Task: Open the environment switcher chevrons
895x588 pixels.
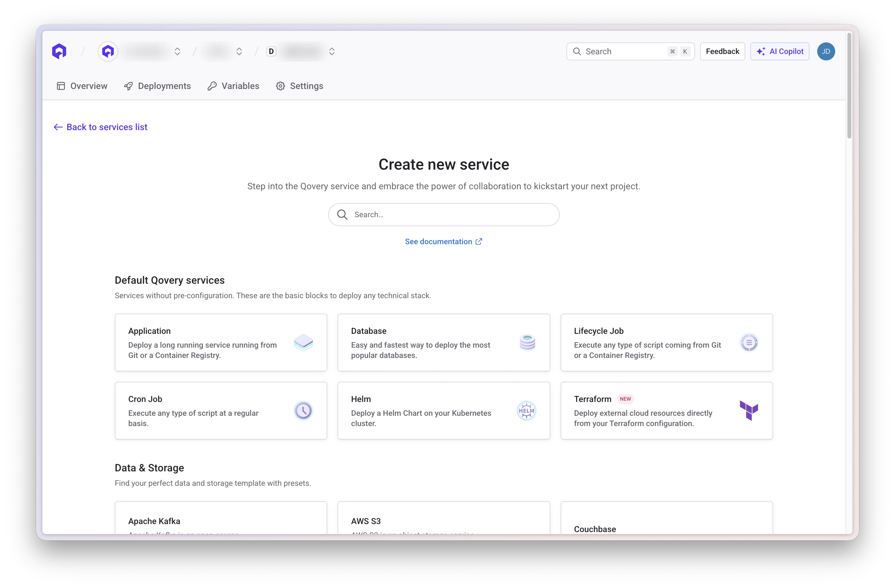Action: [x=332, y=51]
